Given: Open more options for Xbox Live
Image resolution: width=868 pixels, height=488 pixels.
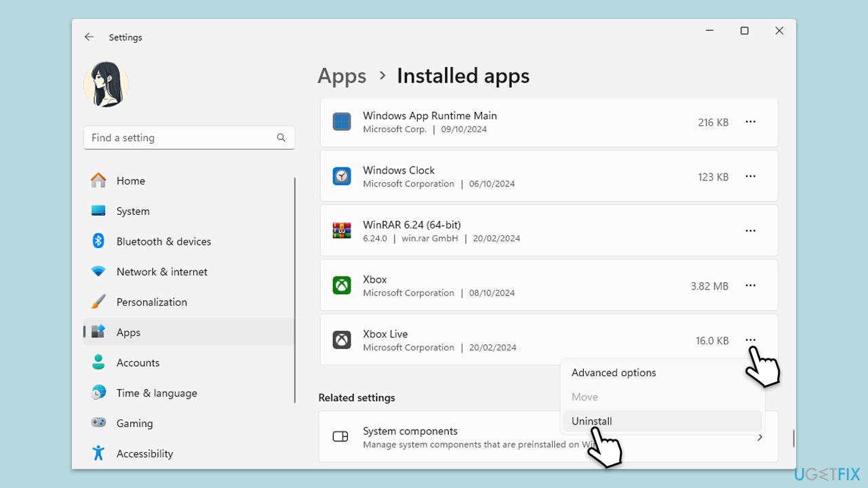Looking at the screenshot, I should point(751,340).
